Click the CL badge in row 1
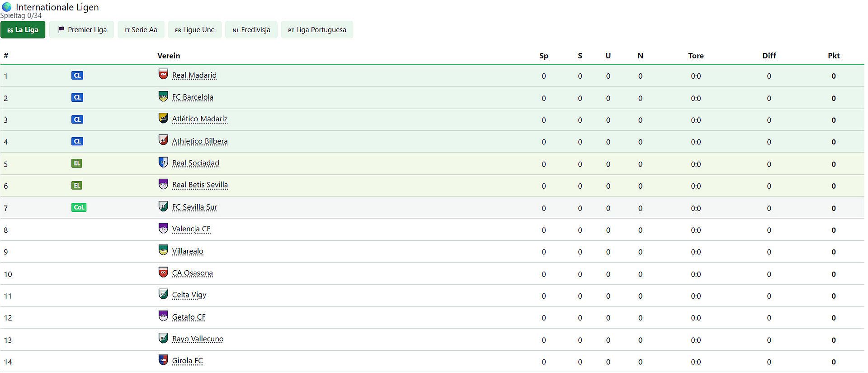This screenshot has width=868, height=373. [x=77, y=76]
